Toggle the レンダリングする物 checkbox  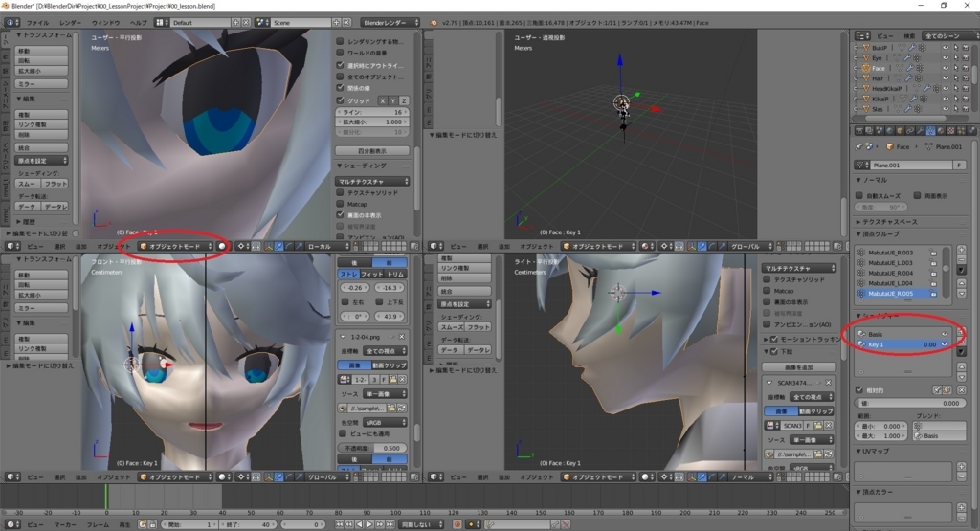tap(340, 41)
